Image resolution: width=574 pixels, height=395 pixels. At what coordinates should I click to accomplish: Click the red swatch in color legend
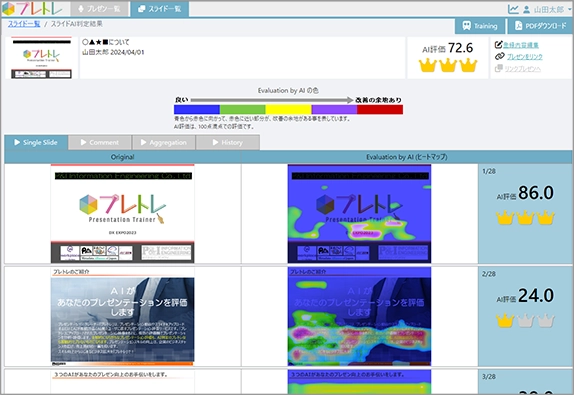point(380,109)
